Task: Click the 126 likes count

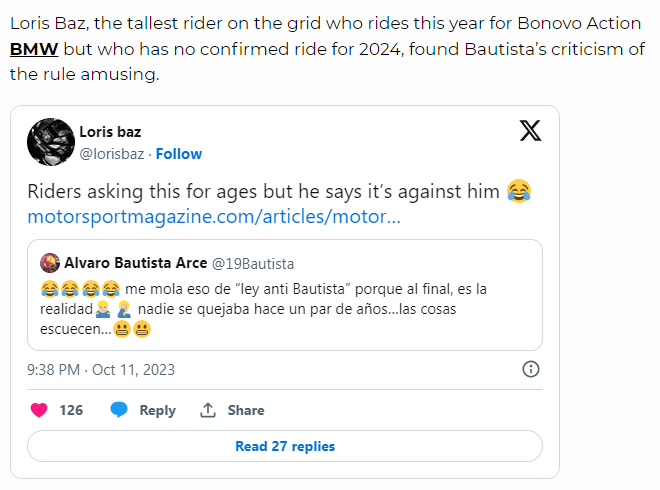Action: click(x=71, y=410)
